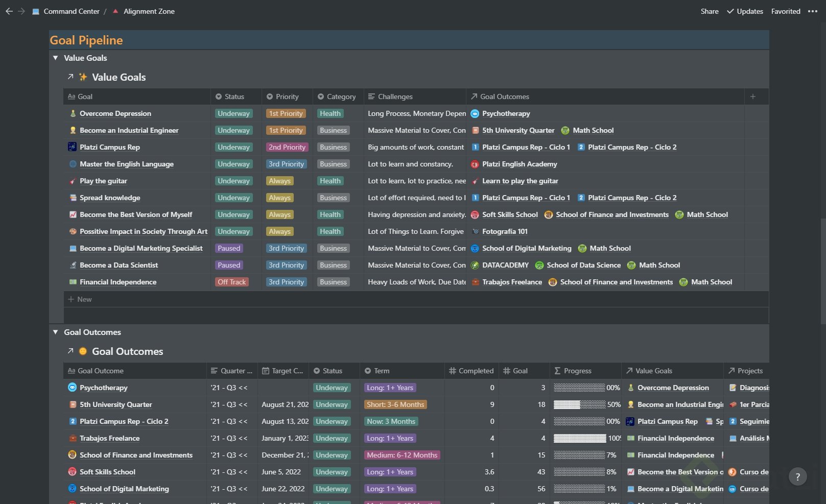Click the Medium: 6-12 Months term tag

tap(402, 455)
